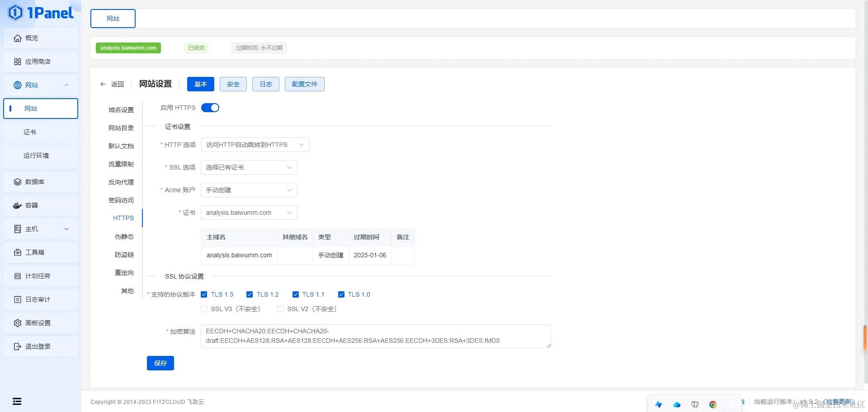
Task: Open 应用商店 via its grid icon
Action: point(18,62)
